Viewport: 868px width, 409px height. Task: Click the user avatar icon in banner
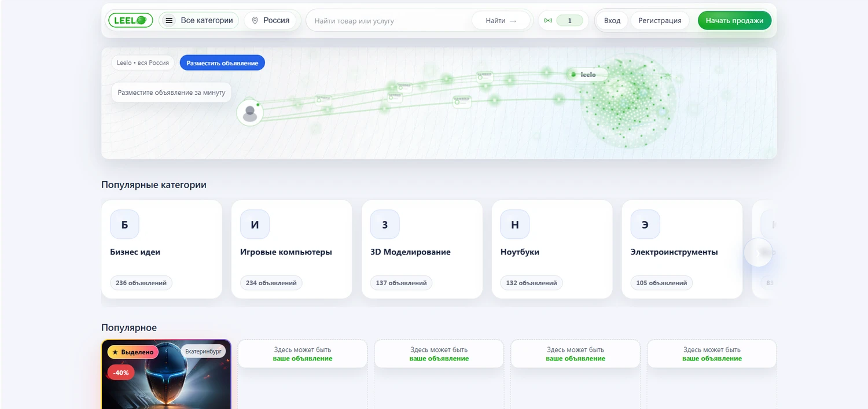(x=250, y=112)
